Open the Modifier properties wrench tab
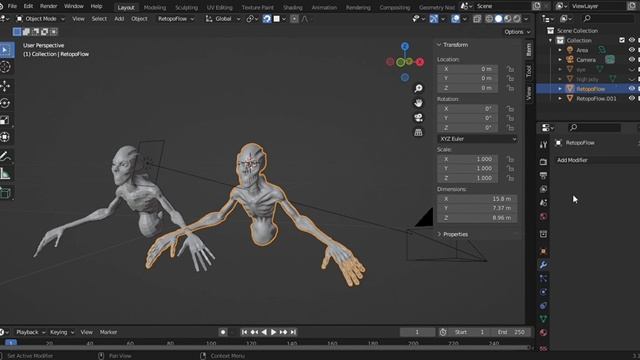Screen dimensions: 640x360 [543, 264]
